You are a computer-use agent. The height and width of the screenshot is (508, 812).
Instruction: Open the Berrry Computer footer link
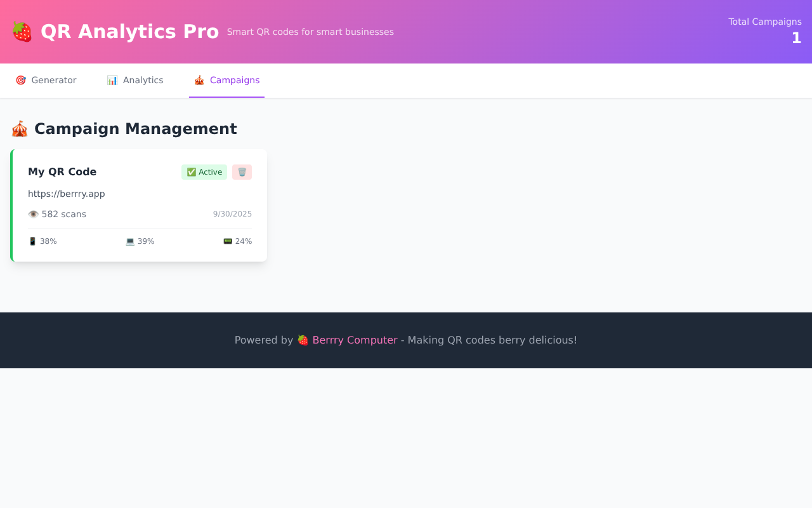coord(355,340)
